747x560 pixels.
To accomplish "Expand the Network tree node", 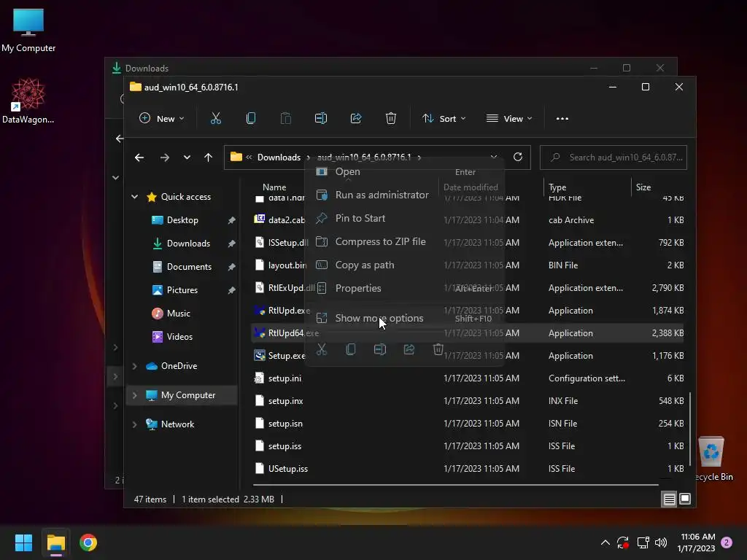I will click(x=135, y=424).
